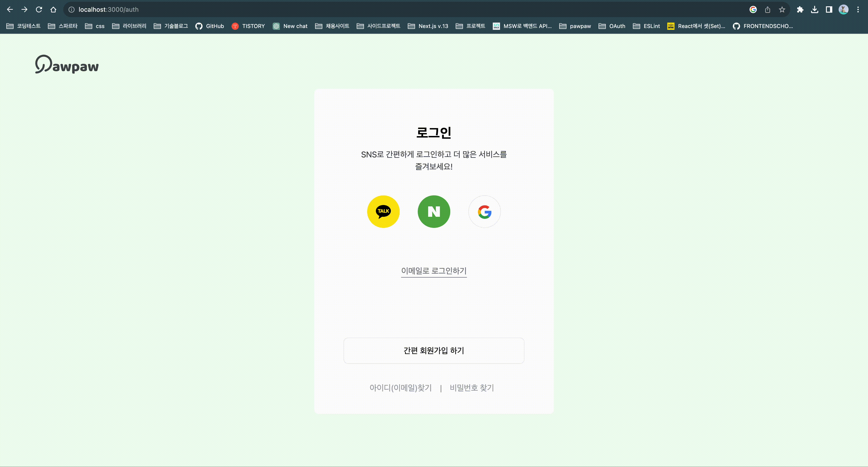Click the KakaoTalk login icon

(x=383, y=211)
